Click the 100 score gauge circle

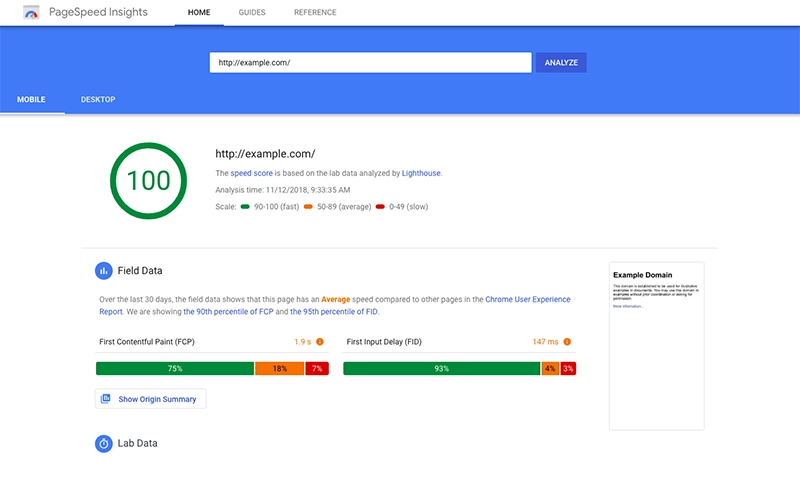[x=148, y=181]
